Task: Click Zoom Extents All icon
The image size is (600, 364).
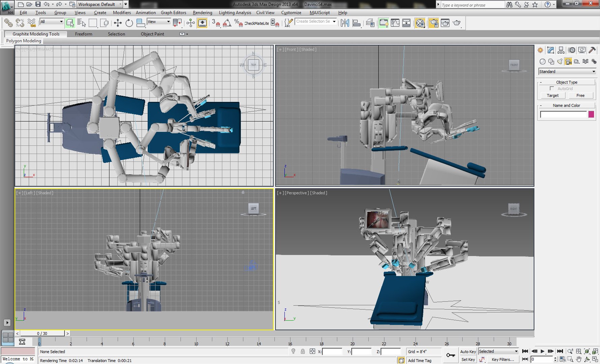Action: [x=595, y=351]
